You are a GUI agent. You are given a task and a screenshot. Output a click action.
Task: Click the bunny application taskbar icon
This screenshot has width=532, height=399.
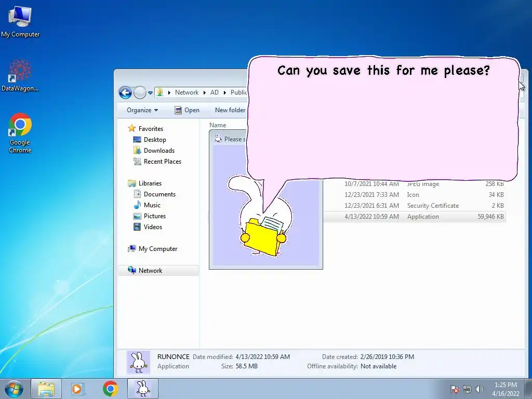coord(143,389)
